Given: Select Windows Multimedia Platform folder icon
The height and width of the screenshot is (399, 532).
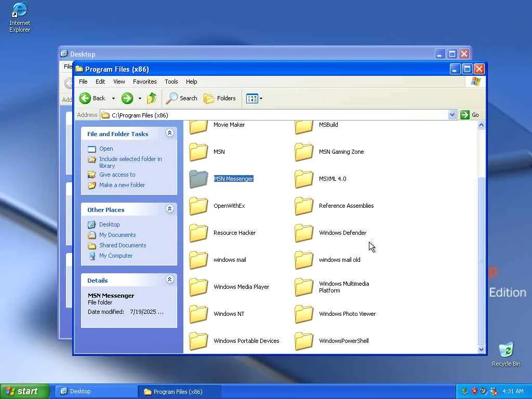Looking at the screenshot, I should pos(304,287).
